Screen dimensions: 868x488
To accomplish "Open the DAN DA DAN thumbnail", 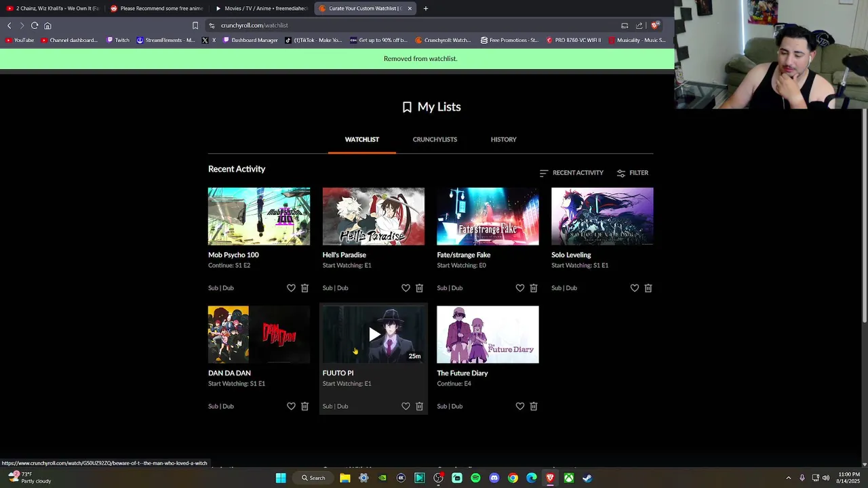I will [259, 334].
